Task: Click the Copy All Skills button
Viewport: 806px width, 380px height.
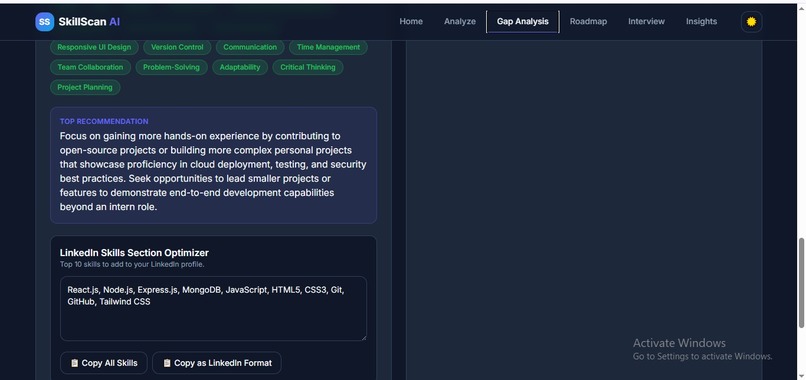Action: coord(104,363)
